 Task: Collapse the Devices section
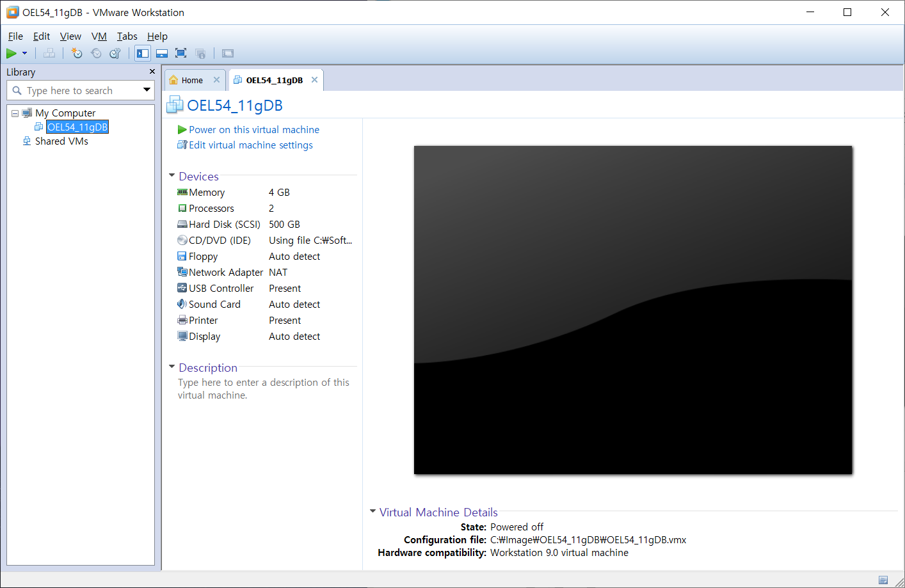pos(172,175)
